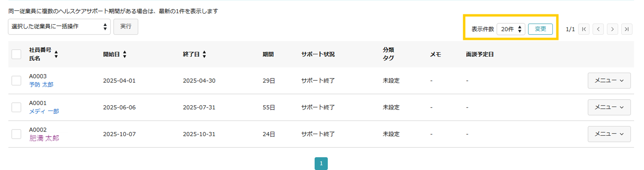Go to the first page of results
The width and height of the screenshot is (644, 170).
click(584, 29)
